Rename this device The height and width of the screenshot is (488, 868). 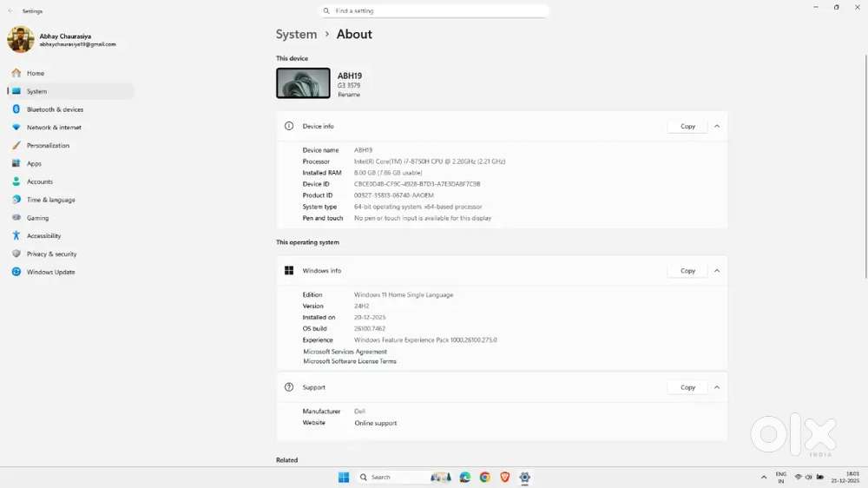pos(348,95)
